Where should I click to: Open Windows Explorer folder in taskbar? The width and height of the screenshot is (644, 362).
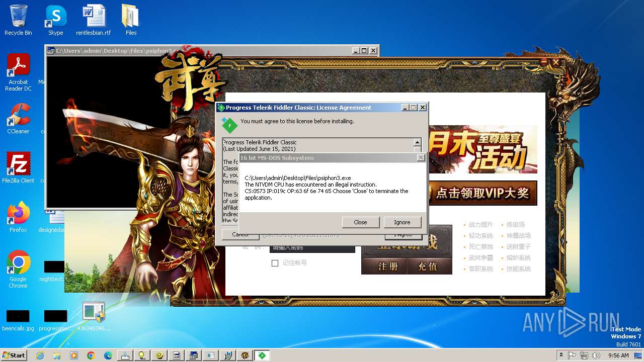coord(57,355)
